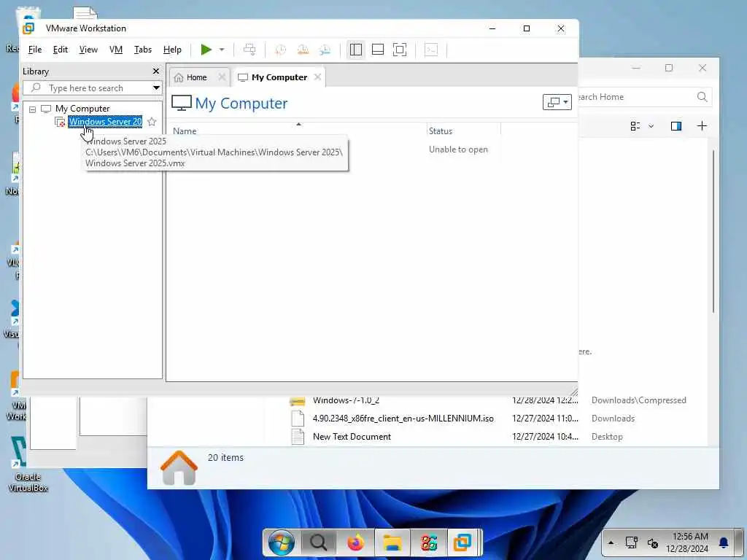The width and height of the screenshot is (747, 560).
Task: Close the My Computer tab
Action: [x=318, y=77]
